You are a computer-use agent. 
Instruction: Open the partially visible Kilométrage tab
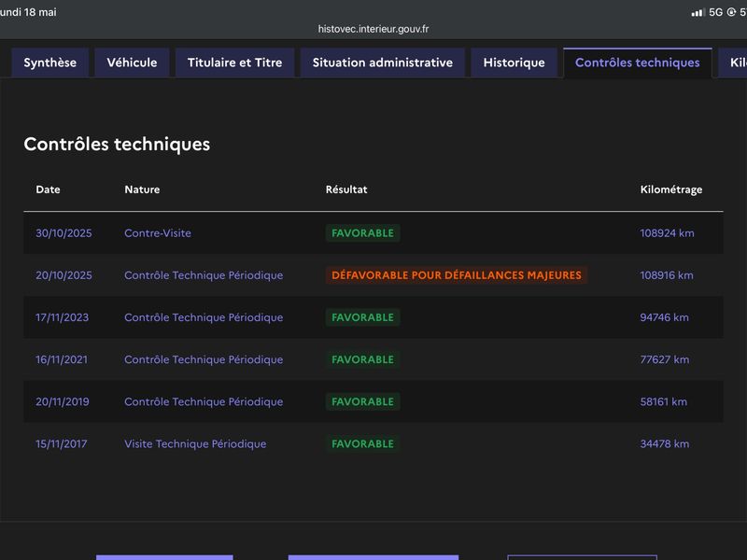(733, 63)
